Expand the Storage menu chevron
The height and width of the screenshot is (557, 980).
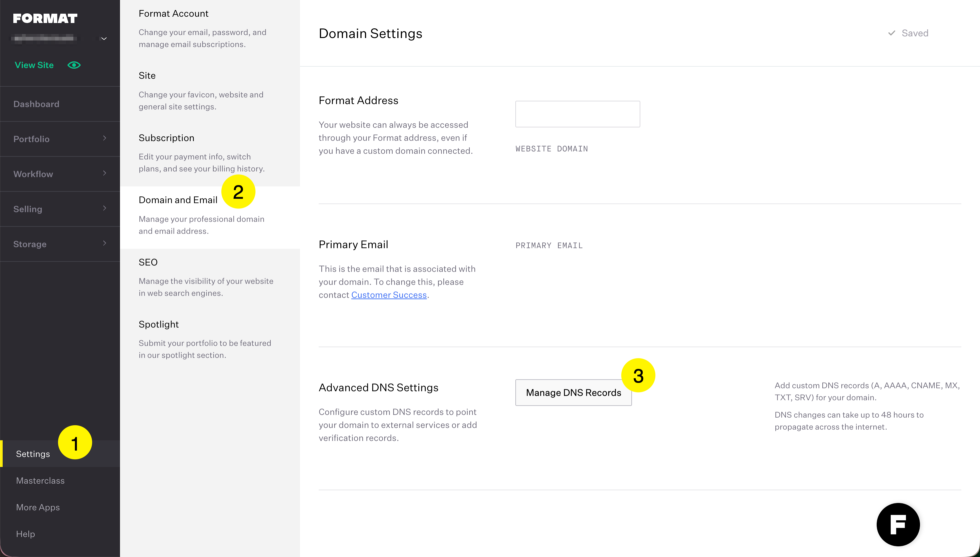pyautogui.click(x=104, y=243)
